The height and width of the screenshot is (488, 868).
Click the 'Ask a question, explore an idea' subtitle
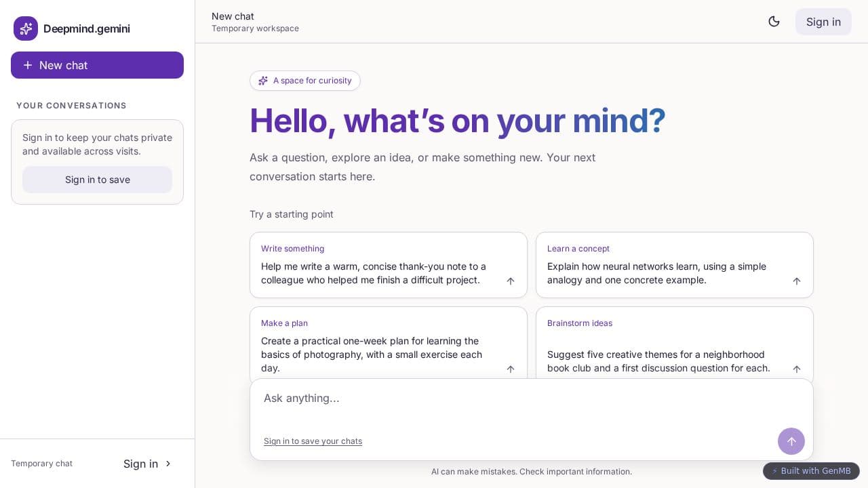(x=422, y=167)
